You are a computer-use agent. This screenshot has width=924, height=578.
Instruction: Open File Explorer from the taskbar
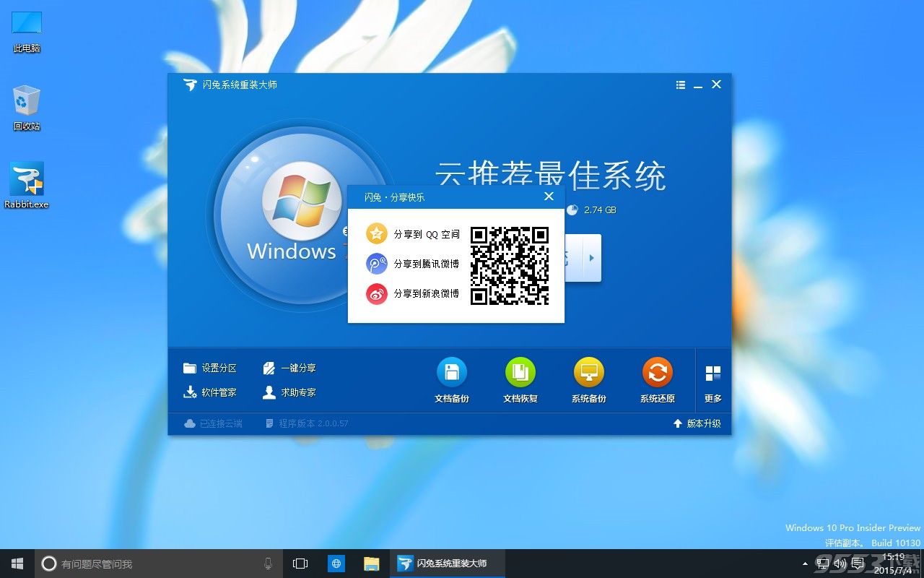(x=371, y=564)
